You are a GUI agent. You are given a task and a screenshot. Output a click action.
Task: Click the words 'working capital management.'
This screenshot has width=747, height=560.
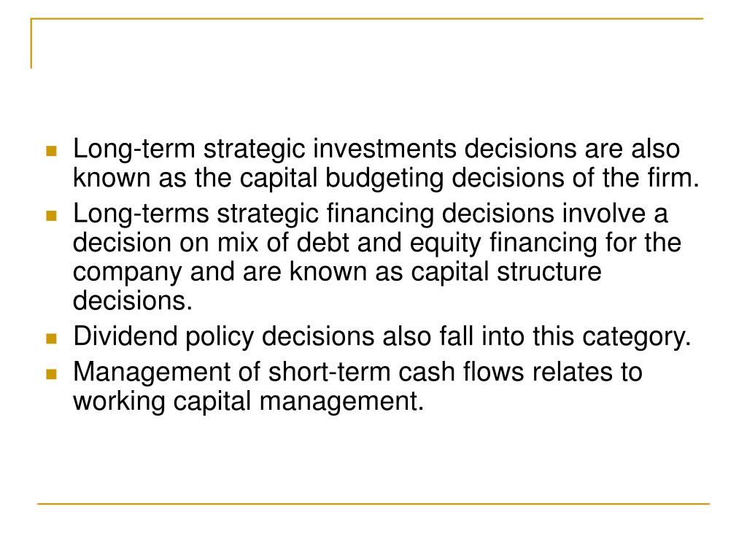[x=248, y=402]
